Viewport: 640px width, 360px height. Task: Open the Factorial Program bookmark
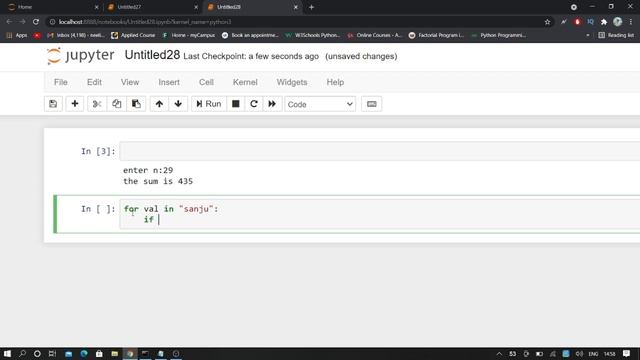coord(436,36)
